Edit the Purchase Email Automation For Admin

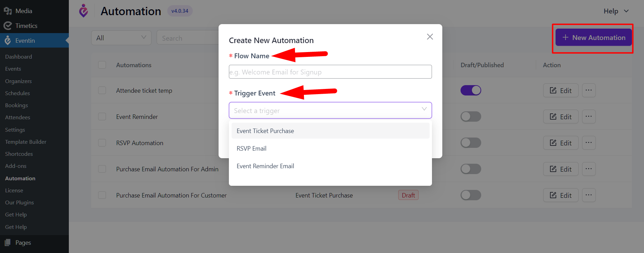[561, 169]
